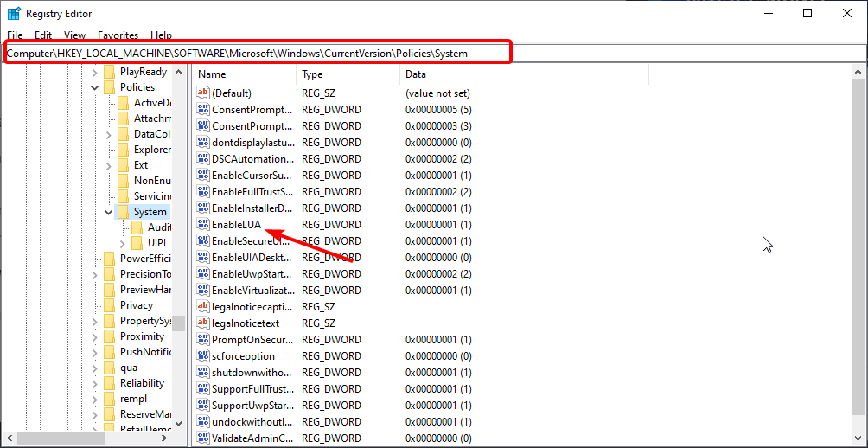This screenshot has height=448, width=868.
Task: Click the ValidateAdminC... DWORD icon
Action: [203, 438]
